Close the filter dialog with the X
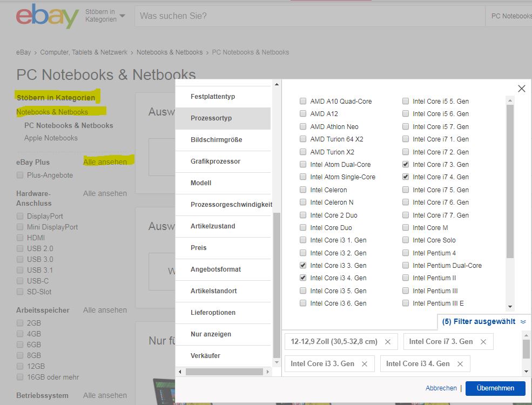532x405 pixels. [521, 88]
